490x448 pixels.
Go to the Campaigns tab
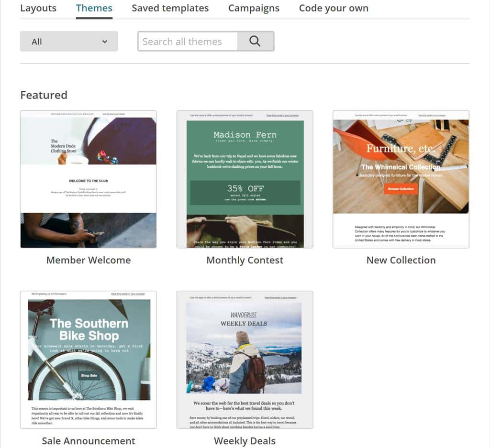[x=254, y=8]
